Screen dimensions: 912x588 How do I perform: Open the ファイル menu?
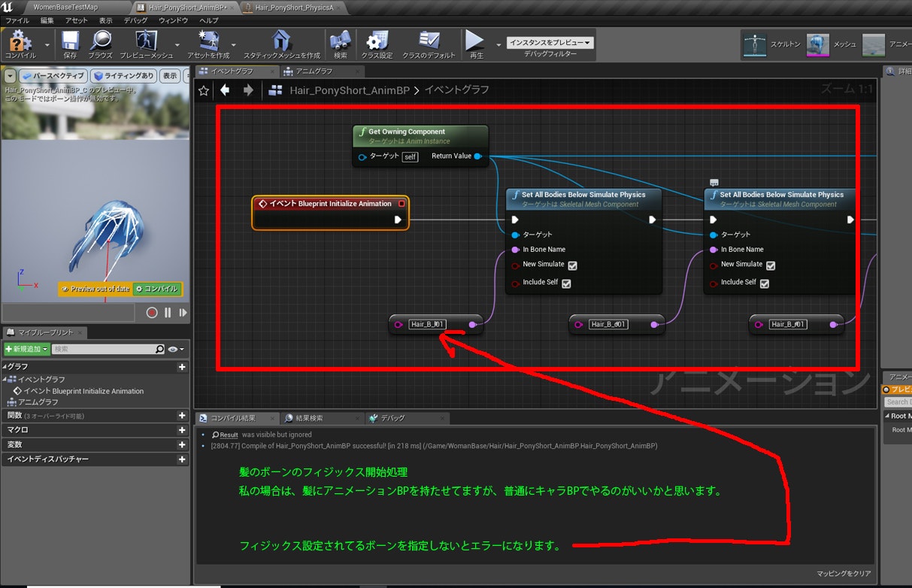18,20
